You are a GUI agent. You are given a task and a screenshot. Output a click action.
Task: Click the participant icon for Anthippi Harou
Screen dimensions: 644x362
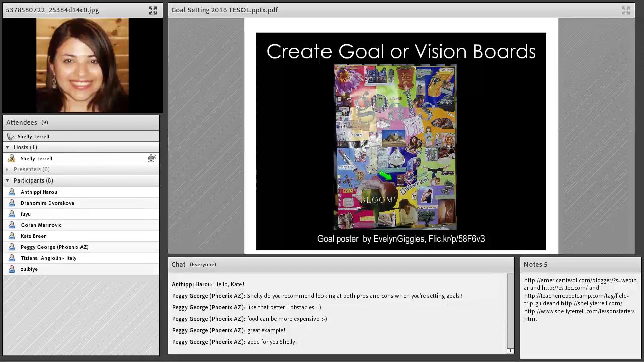coord(12,192)
